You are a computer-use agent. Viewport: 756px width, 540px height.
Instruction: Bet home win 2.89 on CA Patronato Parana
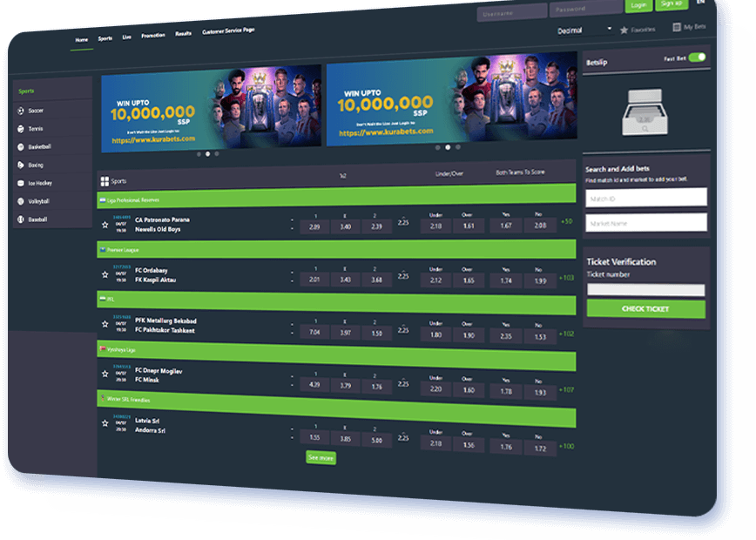[314, 226]
